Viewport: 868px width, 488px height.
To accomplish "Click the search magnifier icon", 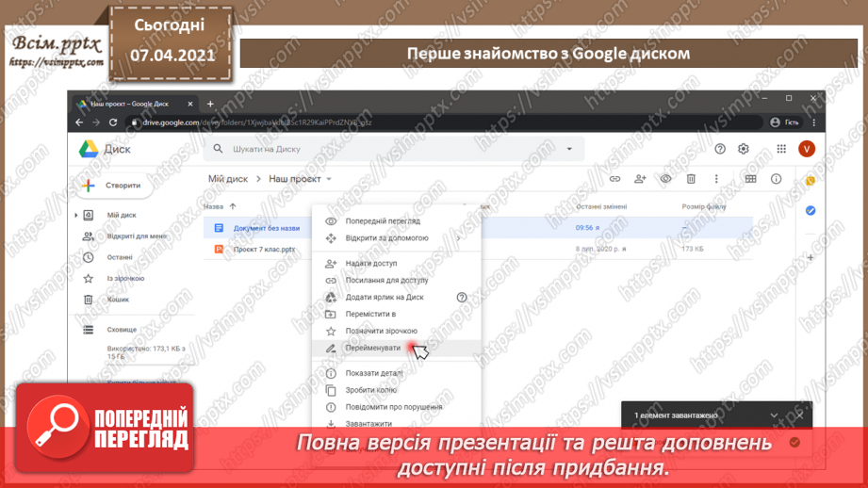I will [x=218, y=149].
